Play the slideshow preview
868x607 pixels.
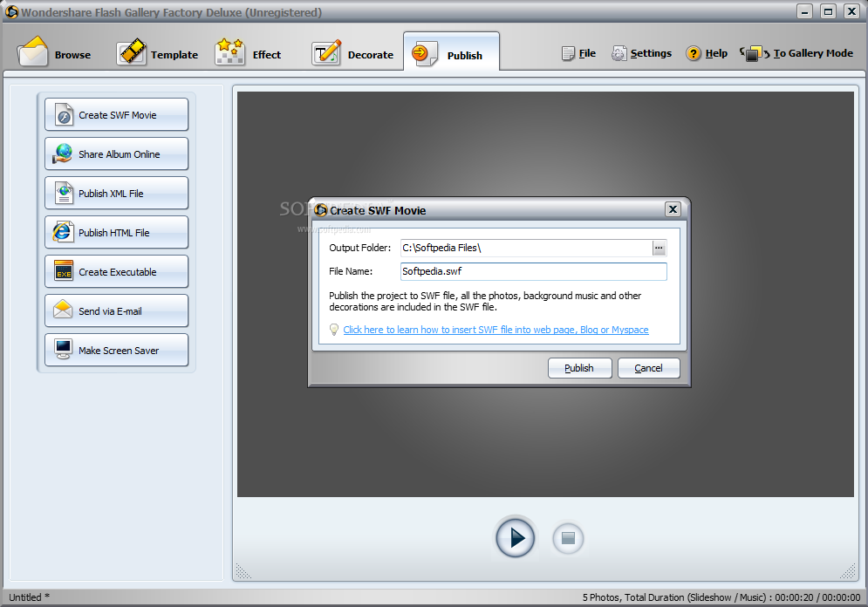coord(515,537)
